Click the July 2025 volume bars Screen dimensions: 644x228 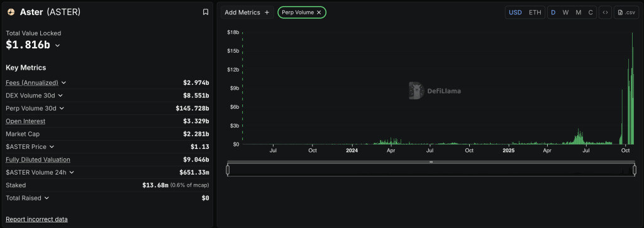tap(579, 138)
